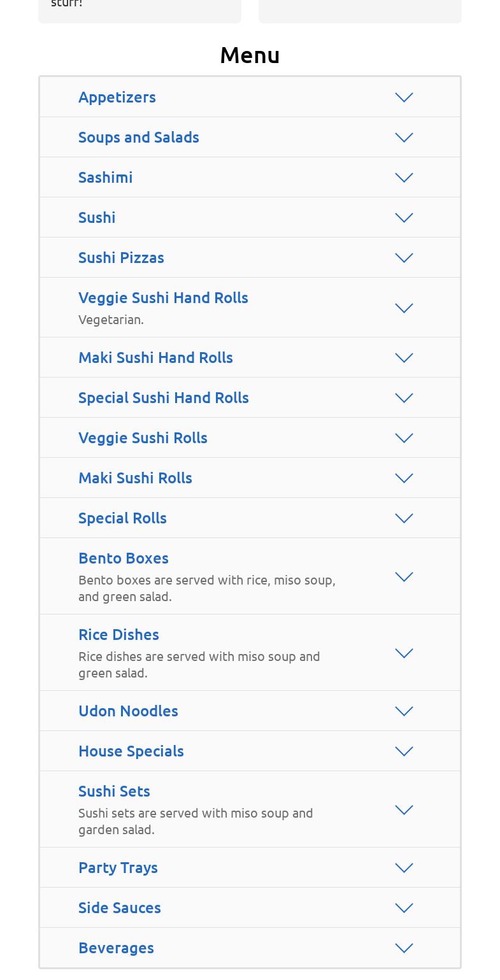Screen dimensions: 500x980
Task: Click the Sashimi row chevron icon
Action: [x=404, y=178]
